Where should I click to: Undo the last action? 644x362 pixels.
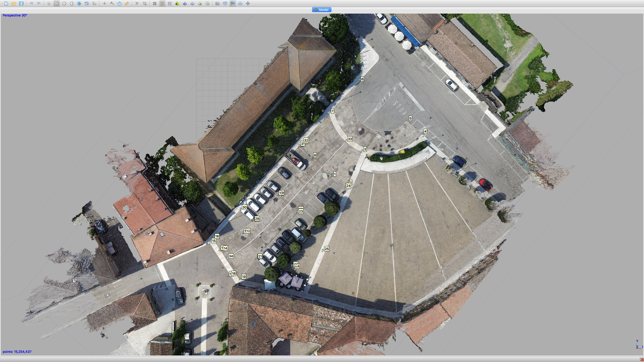(x=31, y=4)
